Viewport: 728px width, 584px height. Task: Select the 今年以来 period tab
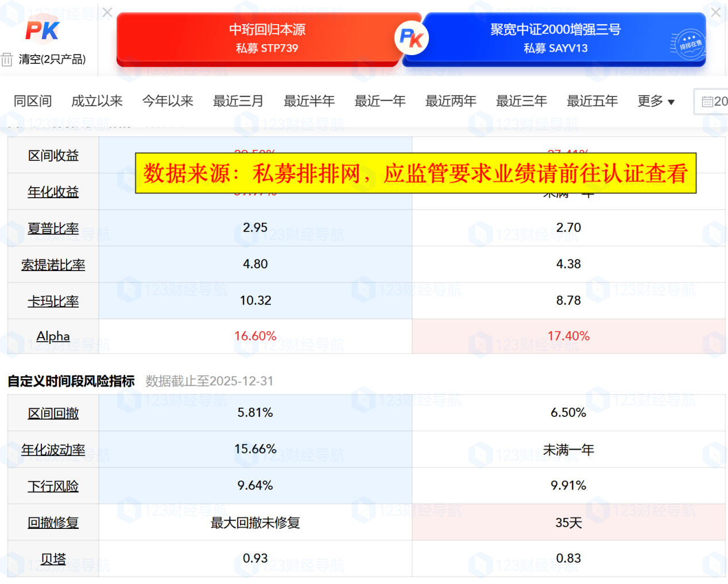(x=168, y=102)
